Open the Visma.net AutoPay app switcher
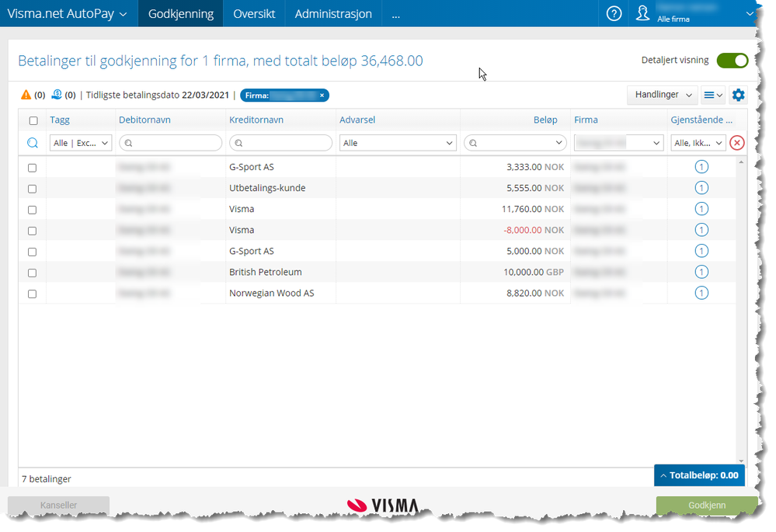 point(67,14)
